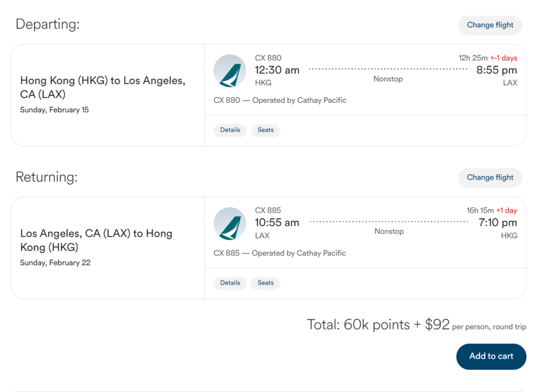Screen dimensions: 540x392
Task: Click the 7:10 pm arrival time
Action: tap(497, 223)
